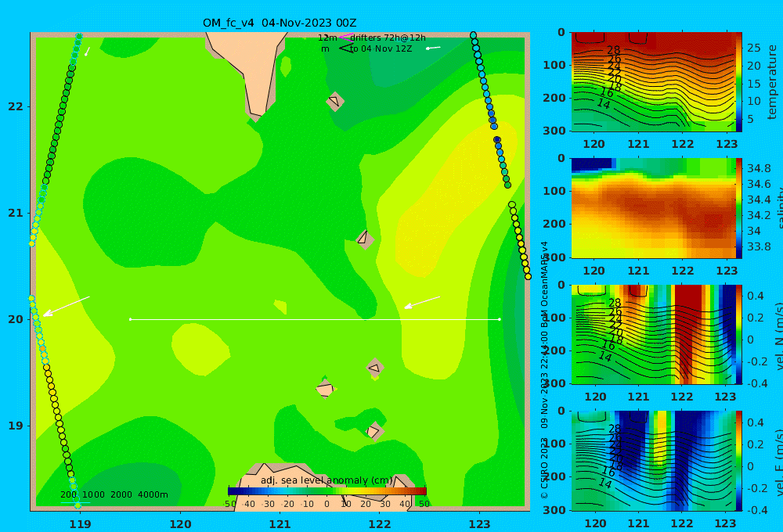Click the "25" tick on temperature colorbar
Image resolution: width=783 pixels, height=532 pixels.
pos(753,48)
